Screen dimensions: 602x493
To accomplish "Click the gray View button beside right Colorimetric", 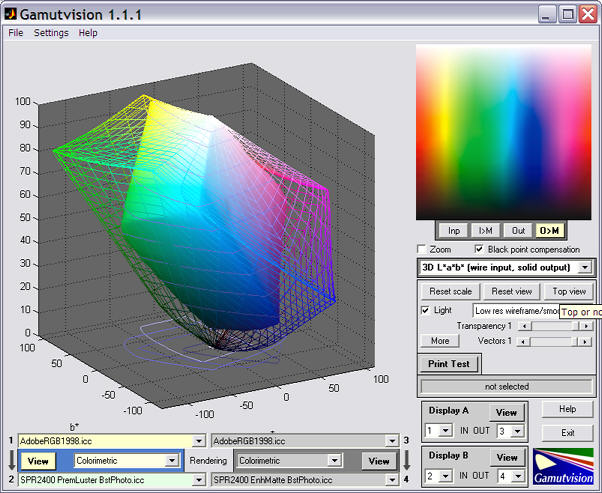I will 379,461.
